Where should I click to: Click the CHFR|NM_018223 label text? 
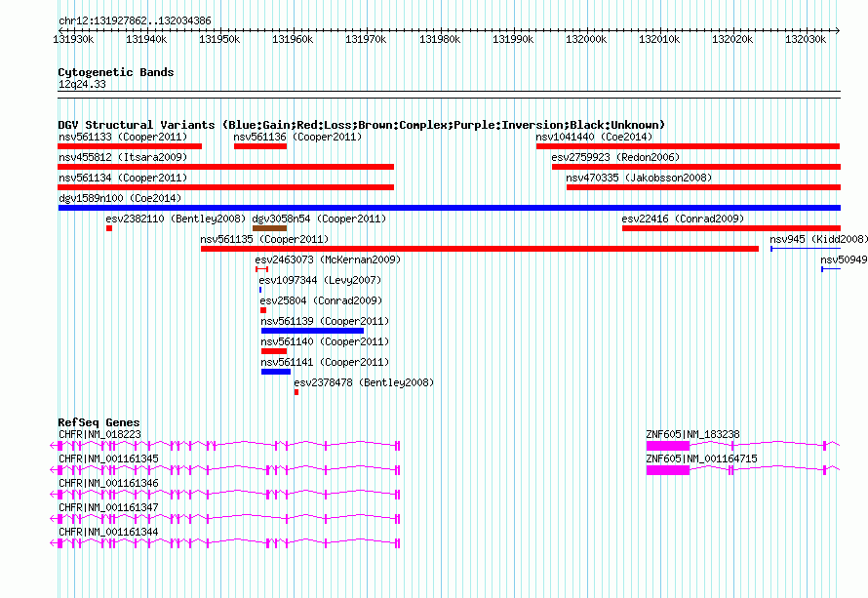[99, 435]
